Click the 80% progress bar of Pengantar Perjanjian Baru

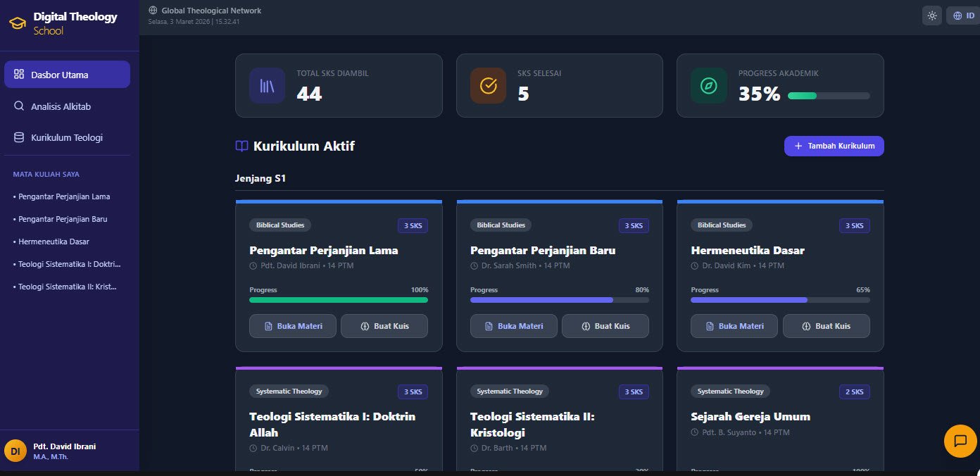click(x=560, y=300)
